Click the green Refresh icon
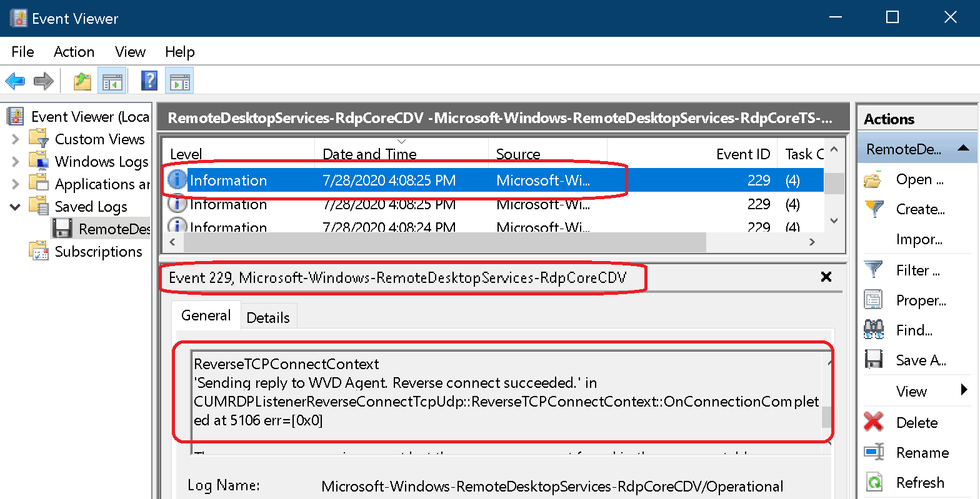Image resolution: width=980 pixels, height=499 pixels. (x=873, y=482)
